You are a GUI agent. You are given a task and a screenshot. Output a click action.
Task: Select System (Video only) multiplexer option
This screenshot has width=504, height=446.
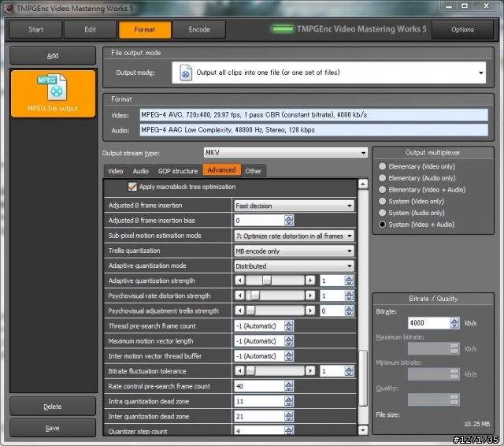[x=382, y=201]
